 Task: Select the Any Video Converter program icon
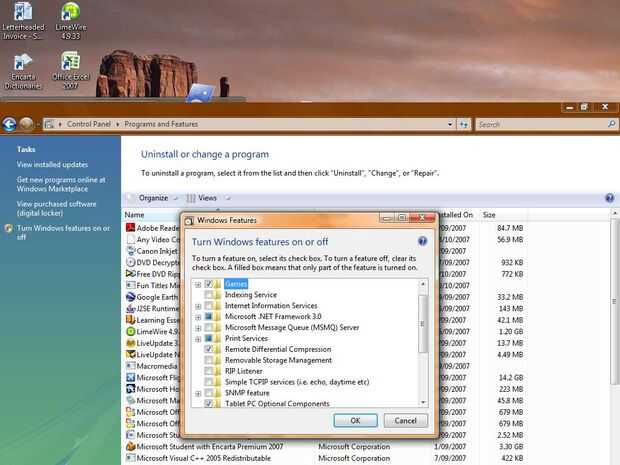tap(130, 239)
